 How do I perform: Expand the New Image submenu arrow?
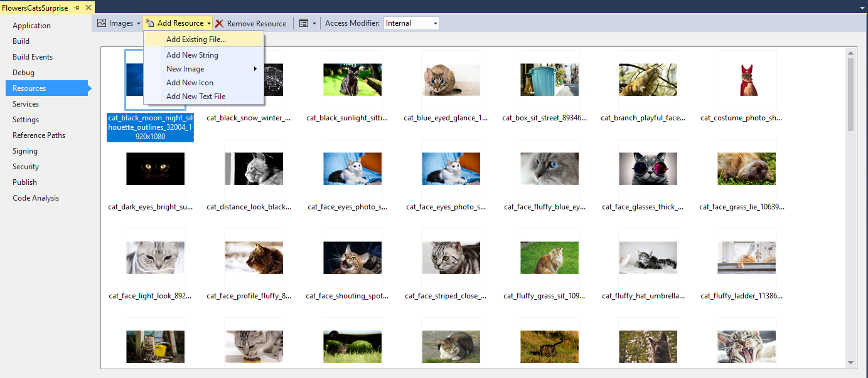[x=255, y=69]
